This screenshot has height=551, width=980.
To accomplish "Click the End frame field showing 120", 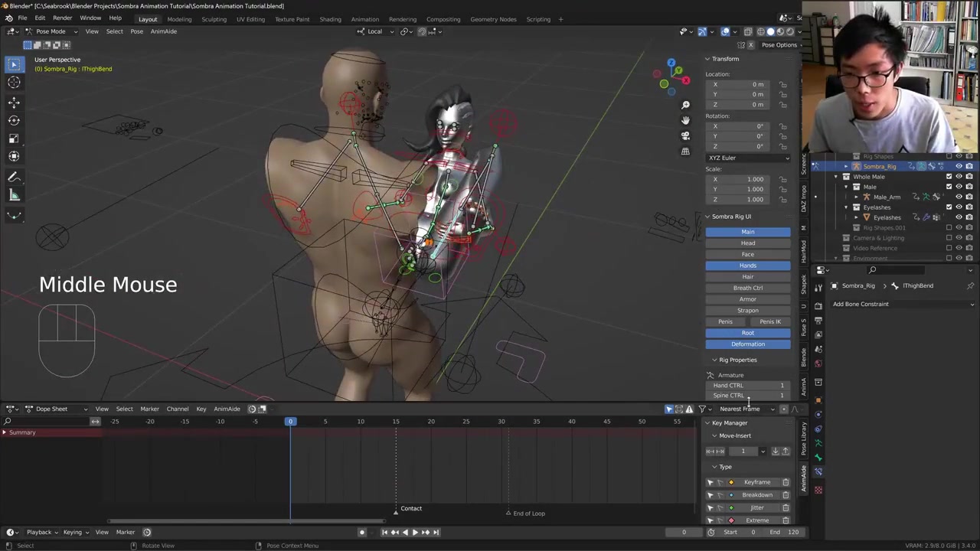I will click(785, 533).
